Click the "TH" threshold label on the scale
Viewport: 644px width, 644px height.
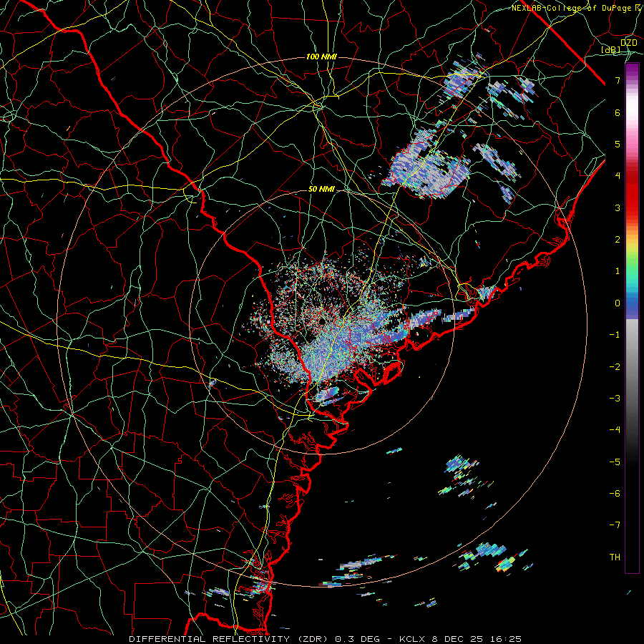615,557
